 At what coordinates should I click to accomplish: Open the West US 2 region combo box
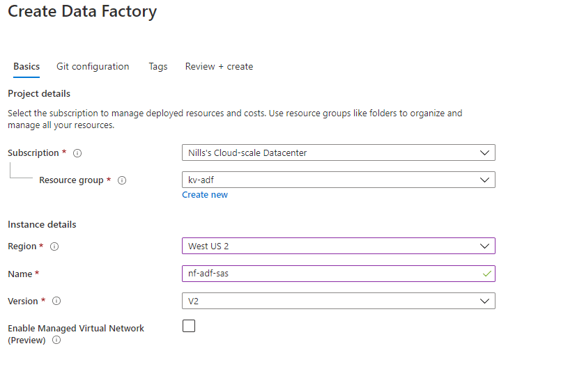[339, 246]
